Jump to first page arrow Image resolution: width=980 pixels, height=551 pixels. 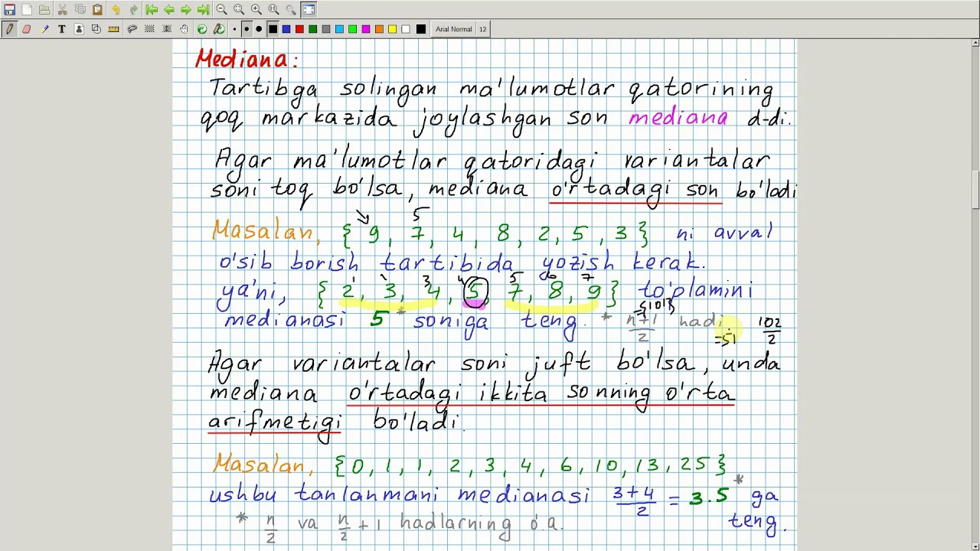152,10
